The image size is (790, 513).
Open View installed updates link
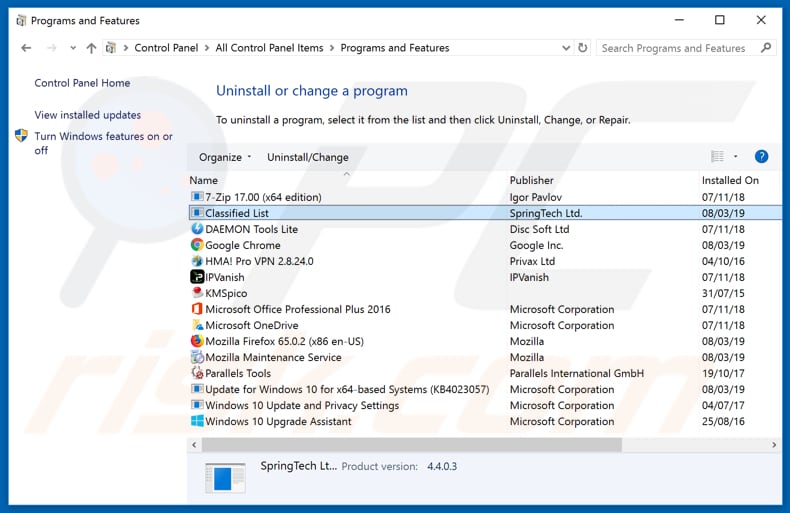tap(88, 115)
